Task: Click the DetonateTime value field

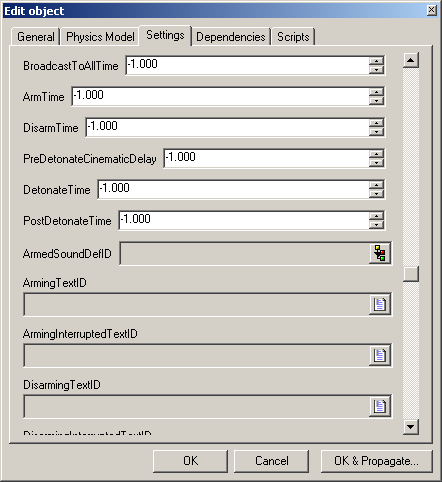Action: click(233, 189)
